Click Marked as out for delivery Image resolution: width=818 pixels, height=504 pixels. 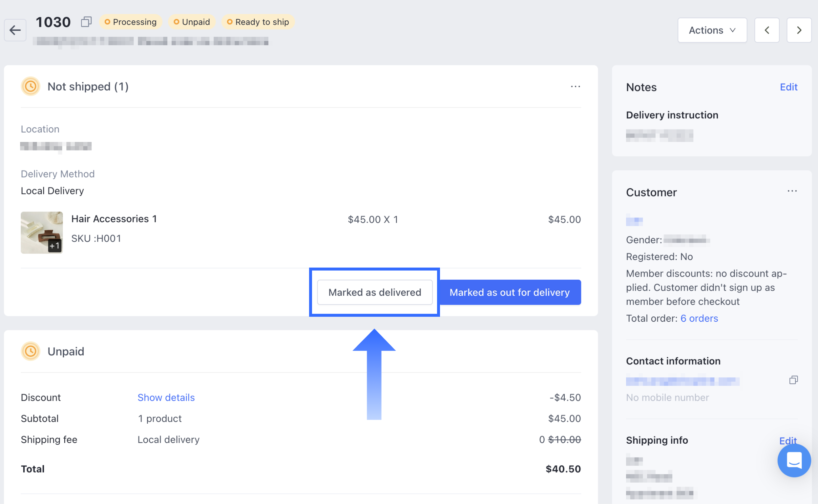pos(510,292)
